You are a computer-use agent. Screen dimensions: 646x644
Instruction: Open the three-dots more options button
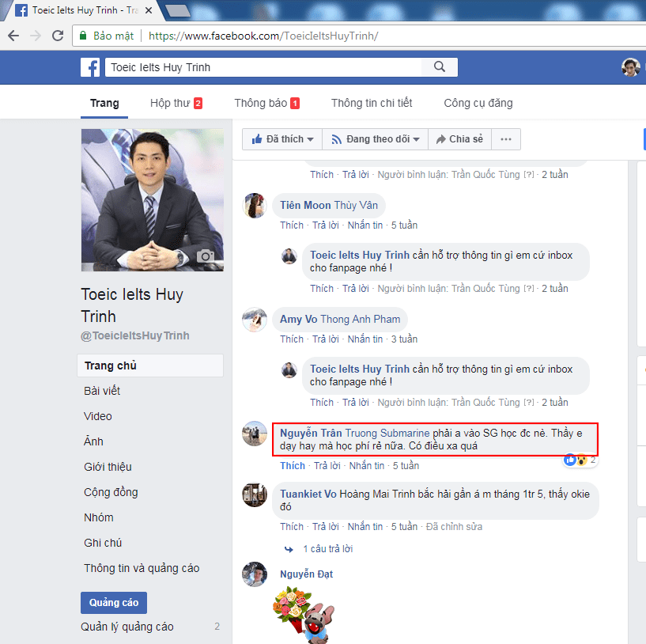click(506, 139)
